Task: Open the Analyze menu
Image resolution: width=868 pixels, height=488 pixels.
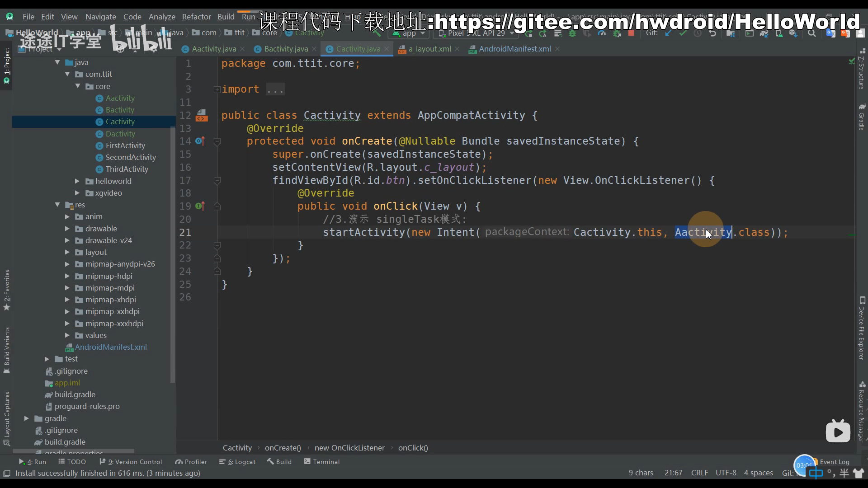Action: pyautogui.click(x=162, y=17)
